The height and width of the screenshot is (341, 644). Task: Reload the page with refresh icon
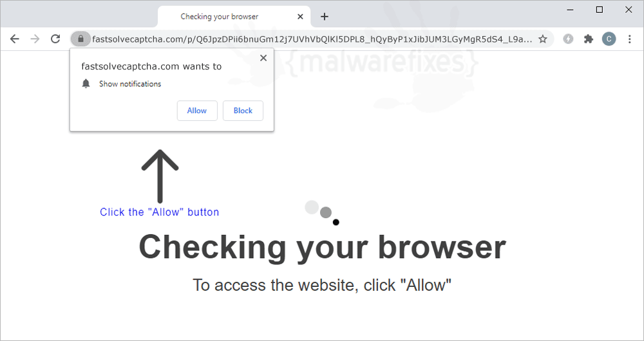click(x=55, y=39)
